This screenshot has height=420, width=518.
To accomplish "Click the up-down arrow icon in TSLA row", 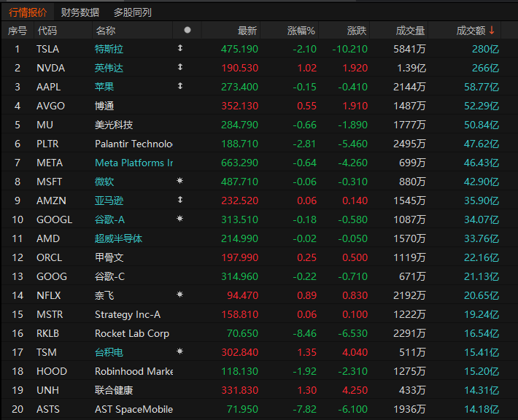I will (180, 48).
